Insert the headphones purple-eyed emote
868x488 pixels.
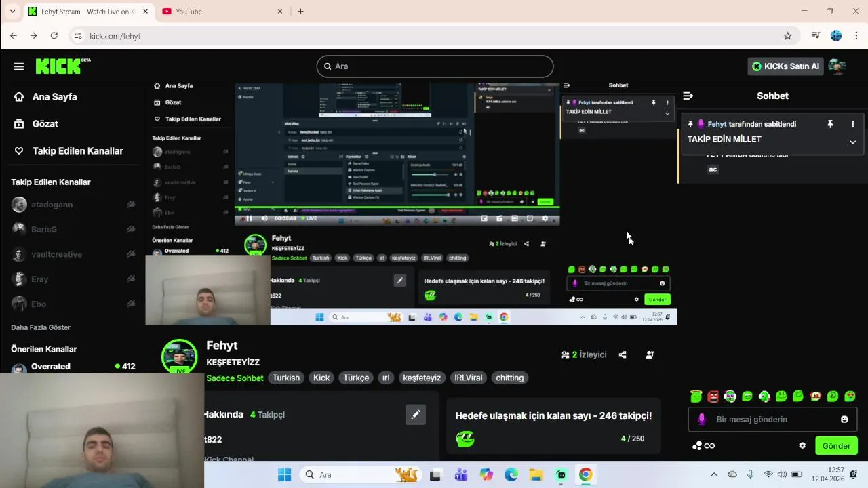click(x=730, y=396)
